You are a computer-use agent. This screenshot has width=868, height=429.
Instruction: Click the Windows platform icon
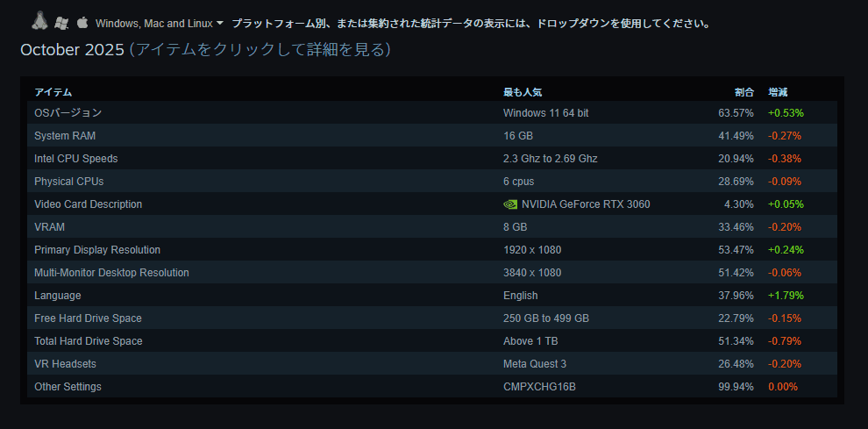pyautogui.click(x=61, y=23)
